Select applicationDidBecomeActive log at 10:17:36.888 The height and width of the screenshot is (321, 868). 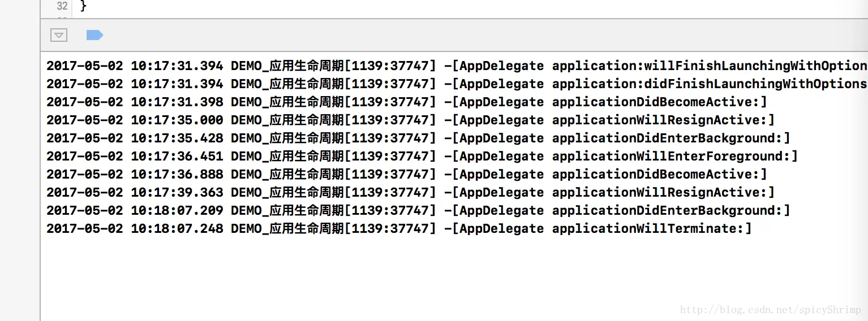click(x=407, y=174)
